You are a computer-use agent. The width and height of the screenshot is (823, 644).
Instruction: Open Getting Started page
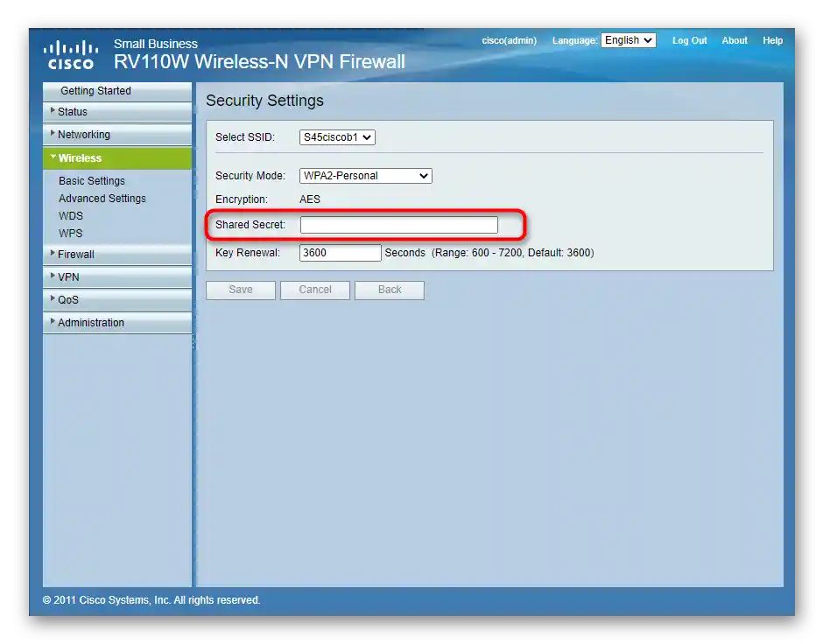click(x=117, y=91)
